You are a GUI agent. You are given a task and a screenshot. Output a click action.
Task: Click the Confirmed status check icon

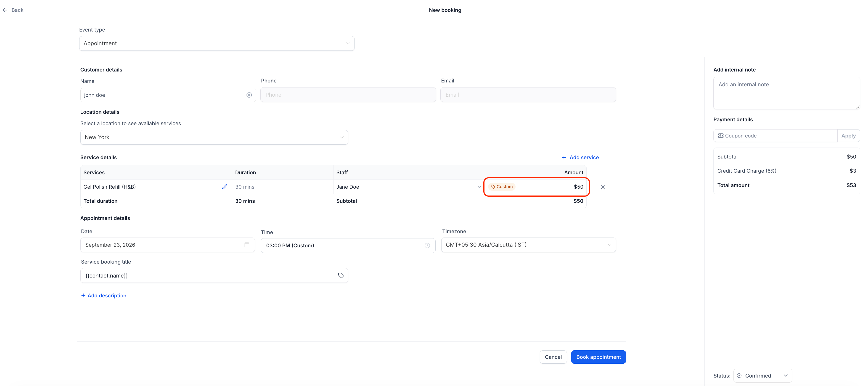pos(739,375)
